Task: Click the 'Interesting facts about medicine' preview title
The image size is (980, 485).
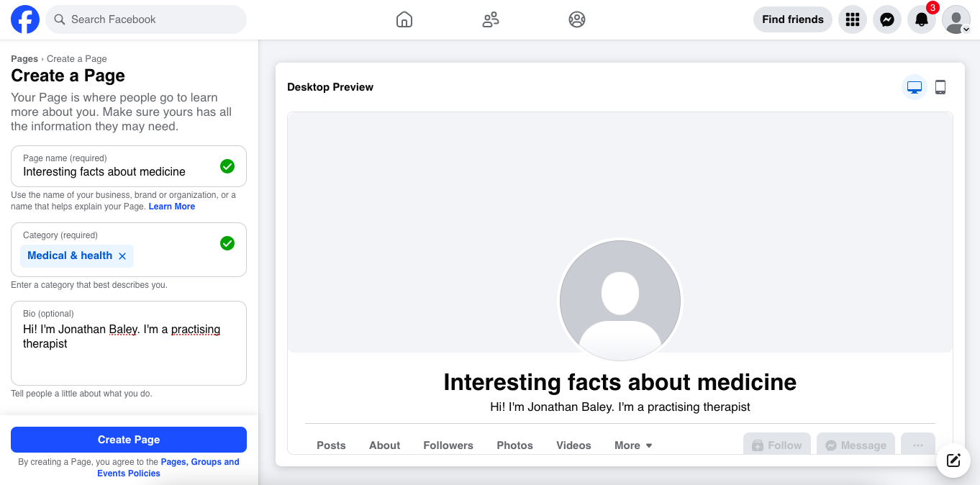Action: pyautogui.click(x=620, y=382)
